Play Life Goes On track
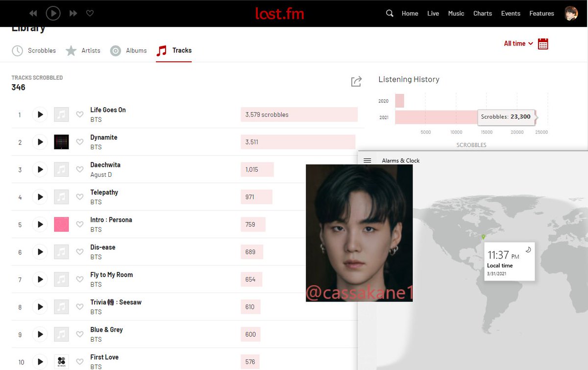The height and width of the screenshot is (370, 588). click(x=40, y=115)
